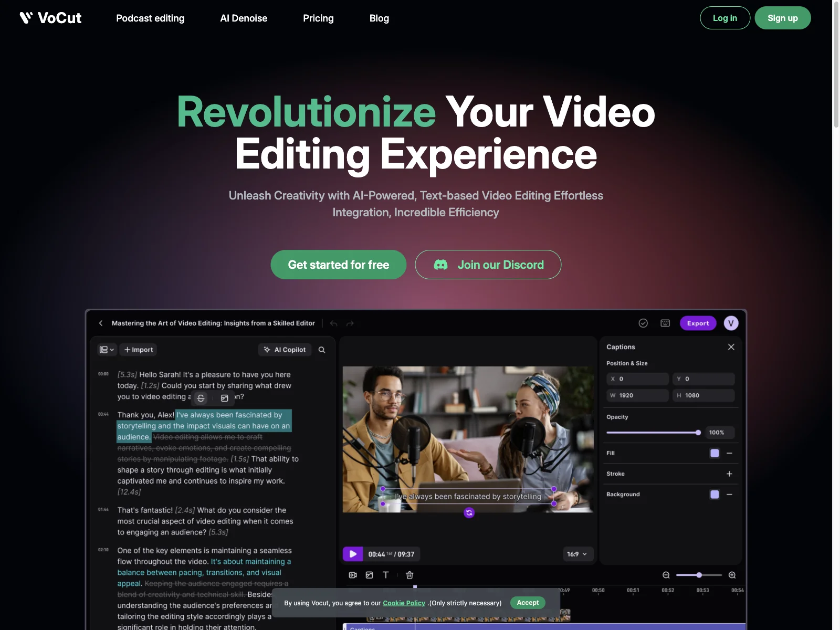840x630 pixels.
Task: Go to the Pricing page
Action: point(318,18)
